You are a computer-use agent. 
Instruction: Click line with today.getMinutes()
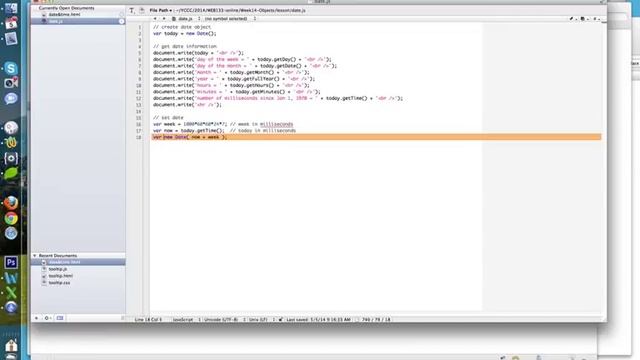[237, 92]
